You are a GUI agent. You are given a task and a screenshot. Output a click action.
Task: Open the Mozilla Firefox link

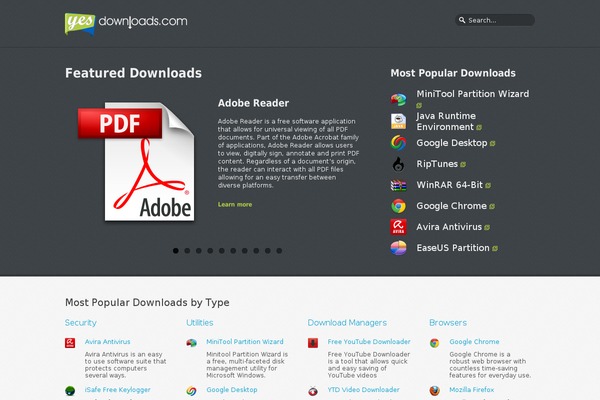tap(472, 390)
